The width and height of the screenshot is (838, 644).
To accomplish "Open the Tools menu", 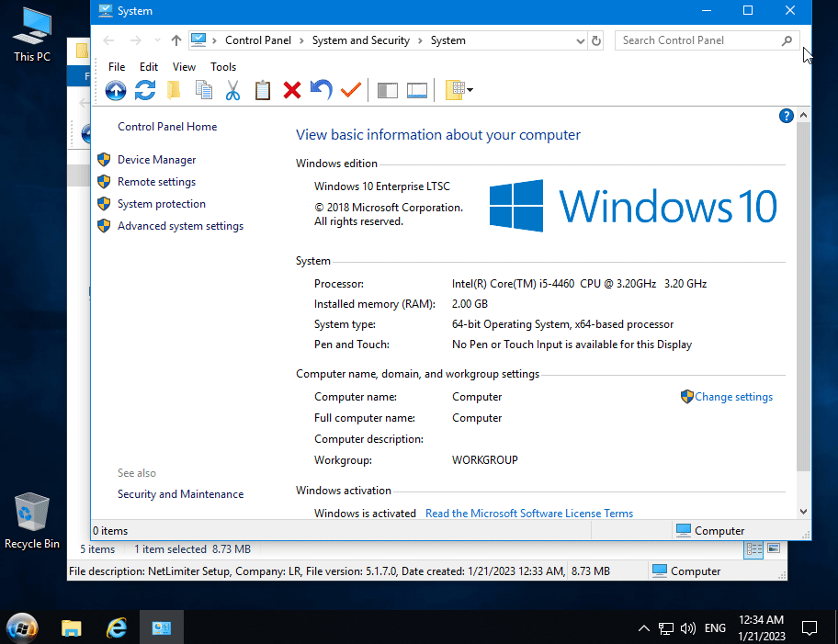I will tap(223, 67).
